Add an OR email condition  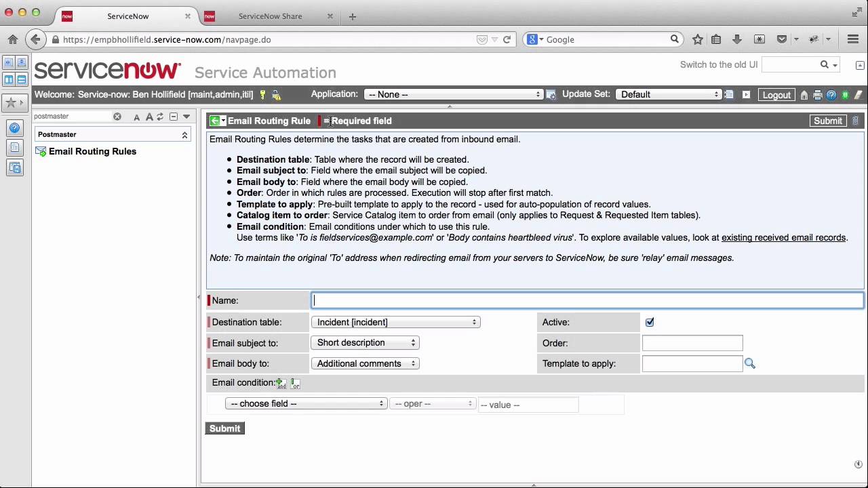tap(295, 384)
